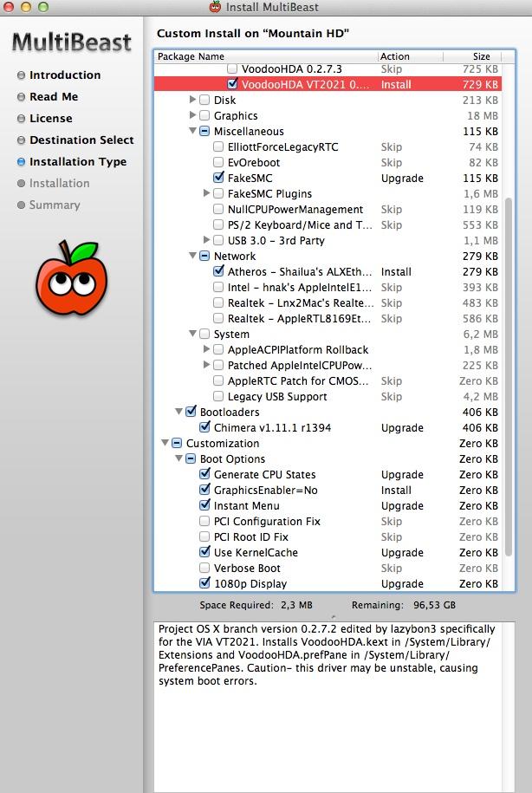Click the Summary step label
The width and height of the screenshot is (532, 793).
tap(55, 205)
